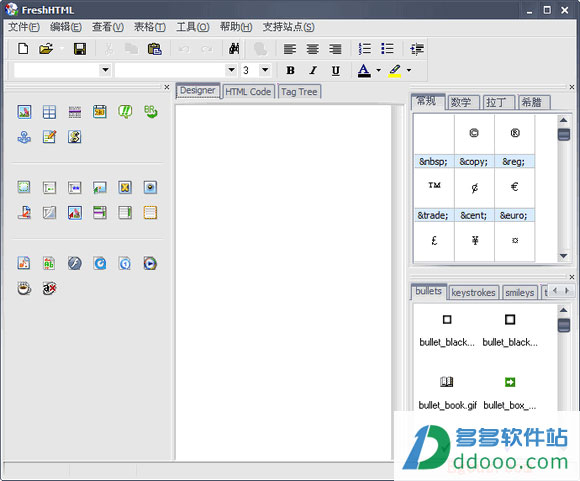Switch to the Tag Tree tab
This screenshot has height=481, width=580.
pyautogui.click(x=299, y=91)
